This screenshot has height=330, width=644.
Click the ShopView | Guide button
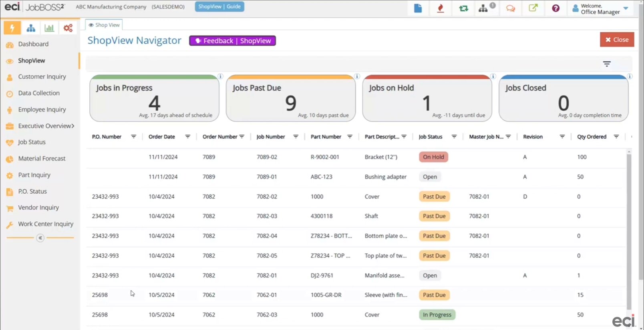click(219, 6)
